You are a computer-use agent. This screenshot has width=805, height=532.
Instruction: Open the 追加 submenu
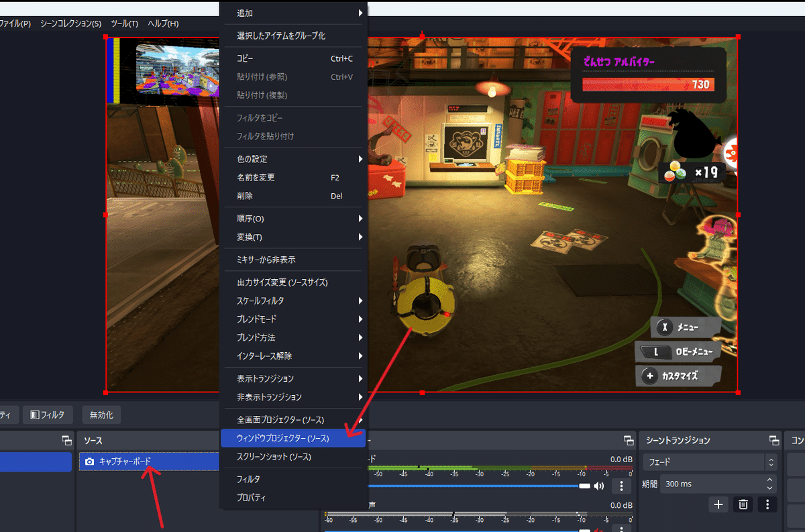[294, 13]
